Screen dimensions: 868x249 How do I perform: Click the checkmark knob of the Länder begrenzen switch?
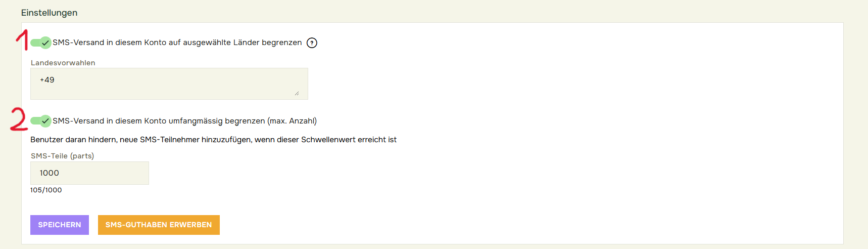pyautogui.click(x=45, y=43)
